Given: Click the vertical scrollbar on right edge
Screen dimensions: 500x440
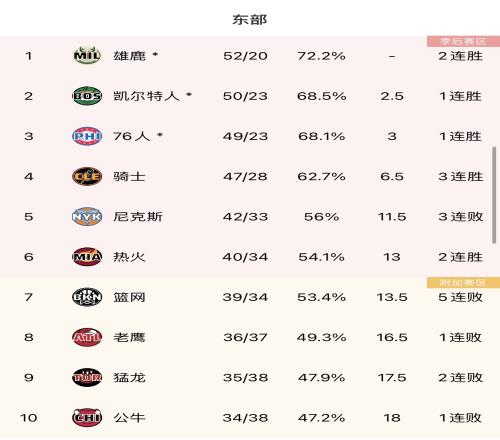Looking at the screenshot, I should (494, 195).
